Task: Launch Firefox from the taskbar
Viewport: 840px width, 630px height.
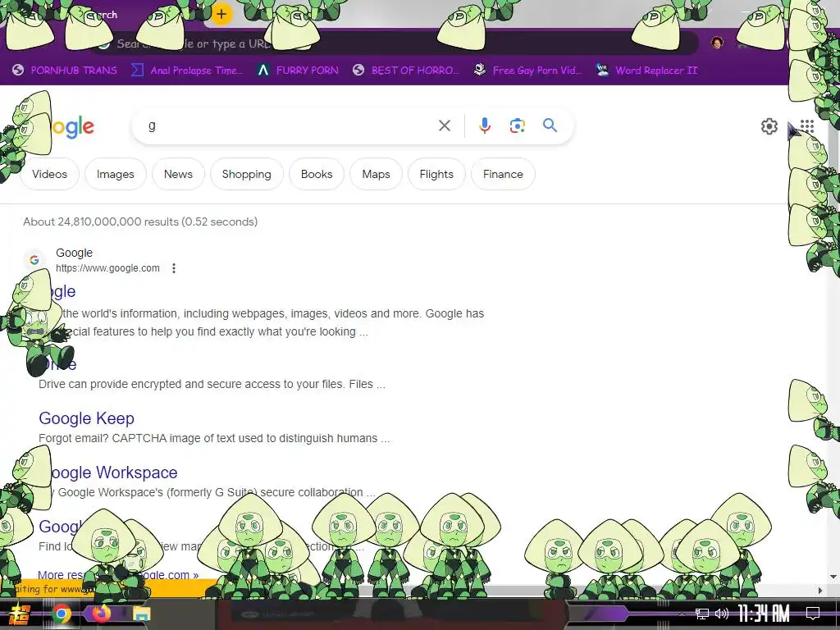Action: tap(101, 614)
